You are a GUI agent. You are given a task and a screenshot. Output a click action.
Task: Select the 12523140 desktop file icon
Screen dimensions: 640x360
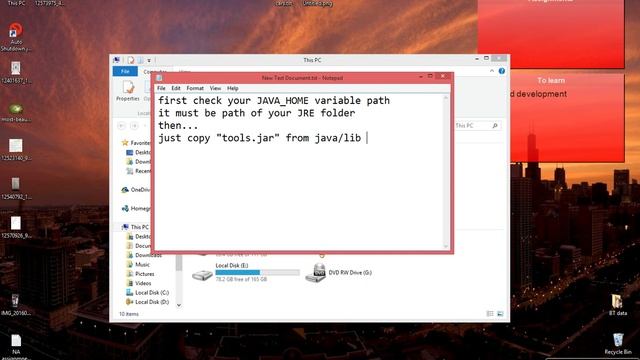16,150
